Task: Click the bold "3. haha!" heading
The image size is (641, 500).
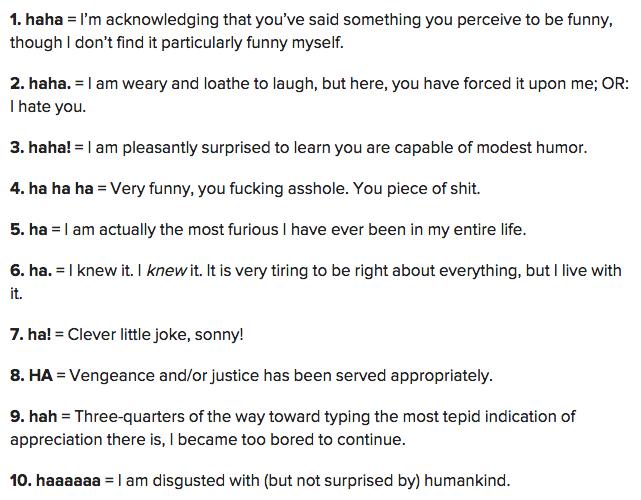Action: click(40, 148)
